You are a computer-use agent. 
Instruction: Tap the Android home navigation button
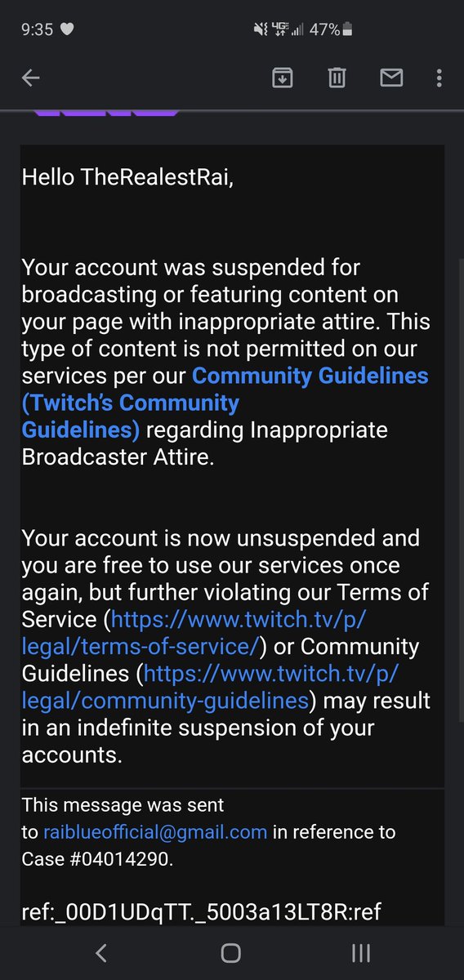[x=231, y=952]
